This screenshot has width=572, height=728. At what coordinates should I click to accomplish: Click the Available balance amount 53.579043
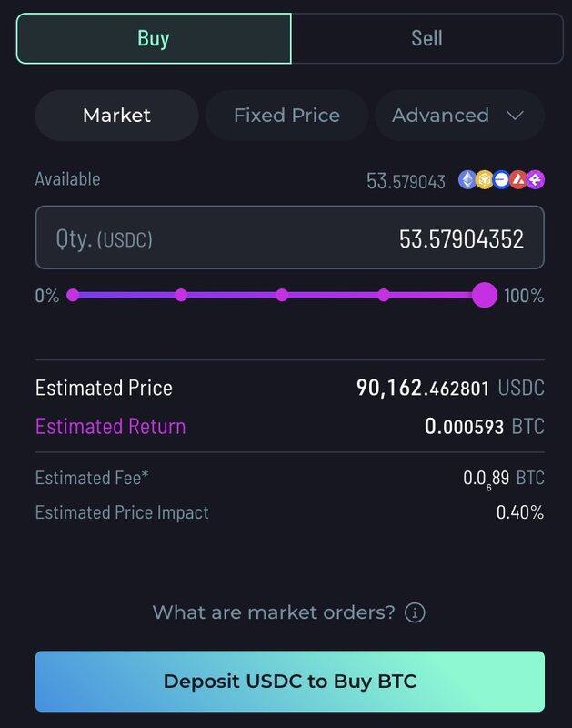tap(406, 181)
